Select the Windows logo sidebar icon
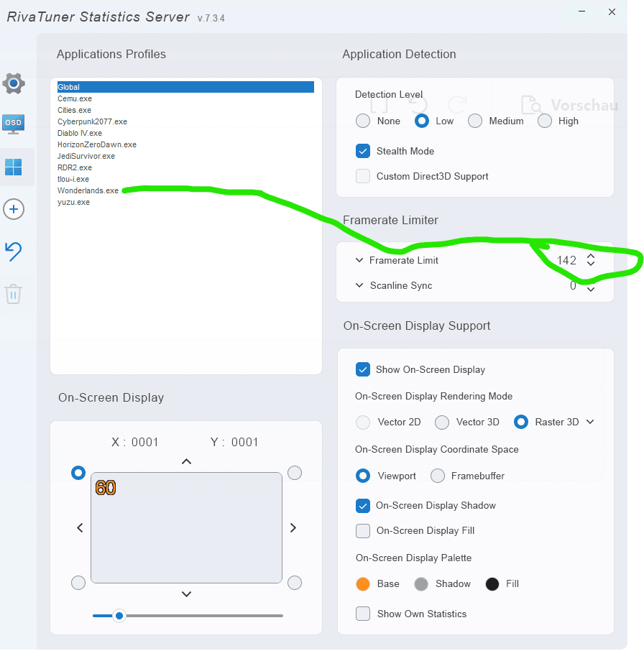 coord(13,167)
